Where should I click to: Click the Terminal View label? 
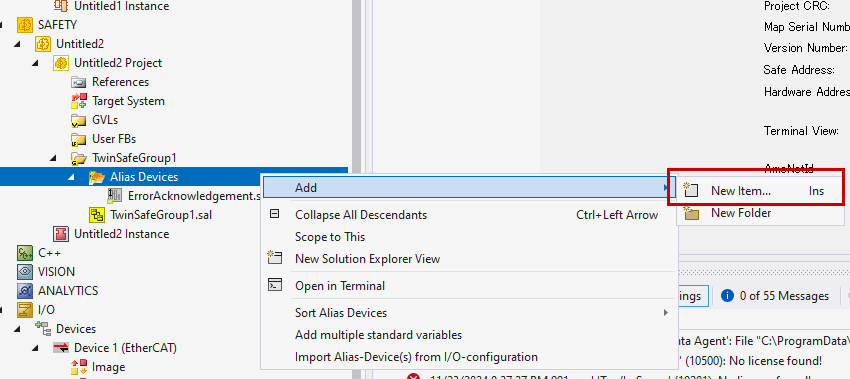click(801, 131)
